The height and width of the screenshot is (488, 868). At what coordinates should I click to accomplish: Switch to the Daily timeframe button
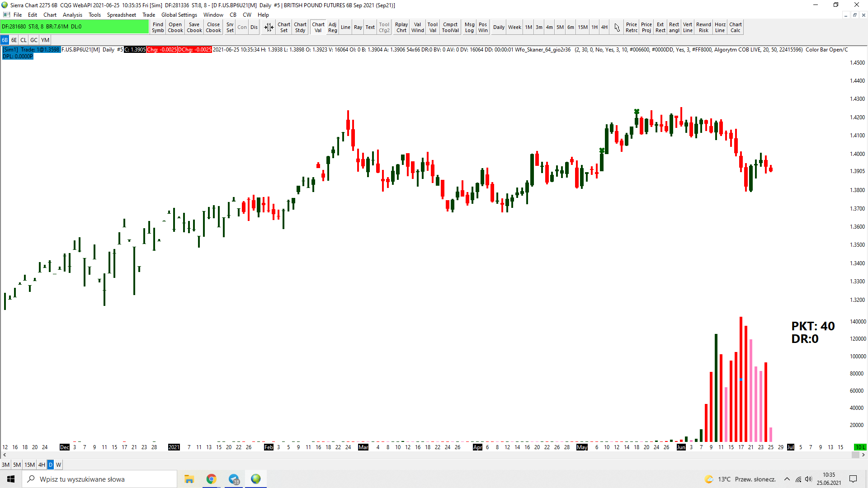tap(499, 28)
